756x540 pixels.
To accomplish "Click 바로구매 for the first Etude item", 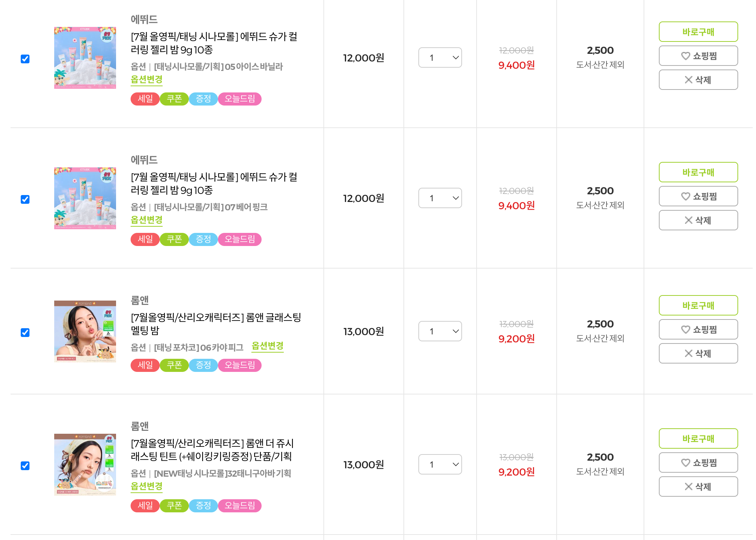I will tap(698, 32).
